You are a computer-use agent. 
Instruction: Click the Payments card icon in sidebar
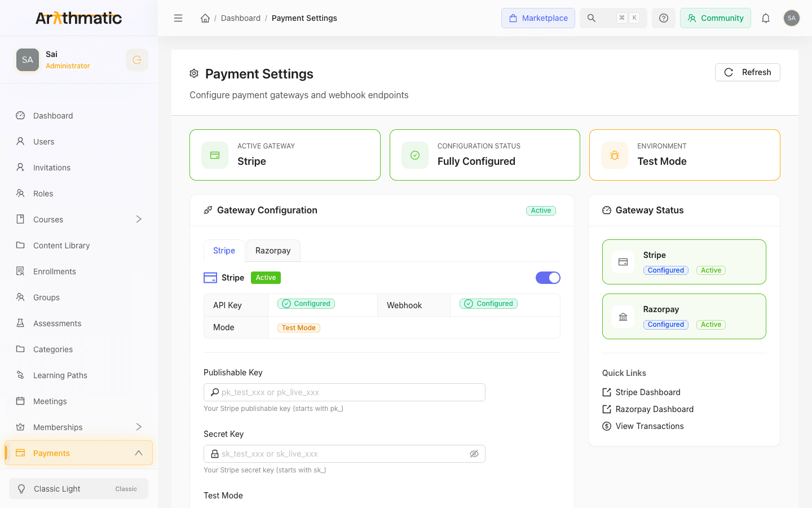pos(20,453)
